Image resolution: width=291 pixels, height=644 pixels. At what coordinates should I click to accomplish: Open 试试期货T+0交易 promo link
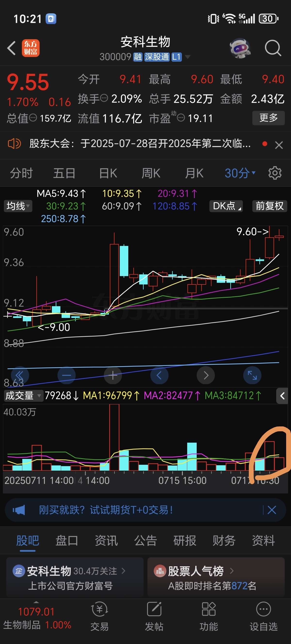point(106,510)
